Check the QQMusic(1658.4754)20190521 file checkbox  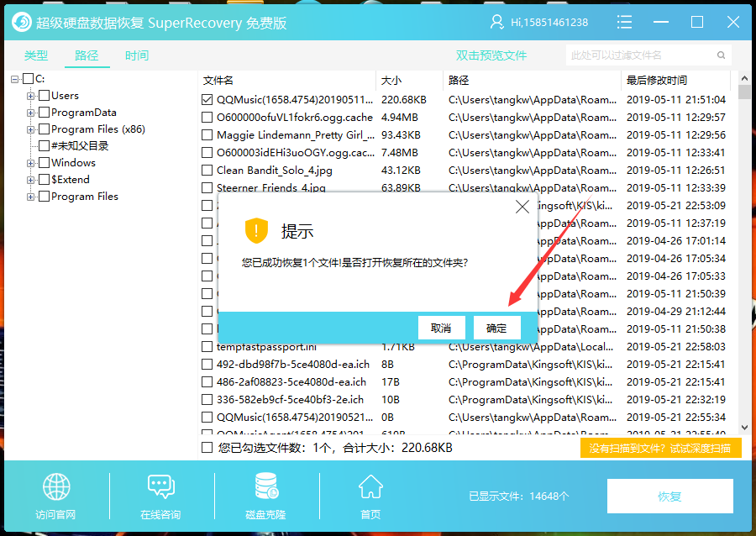click(207, 418)
